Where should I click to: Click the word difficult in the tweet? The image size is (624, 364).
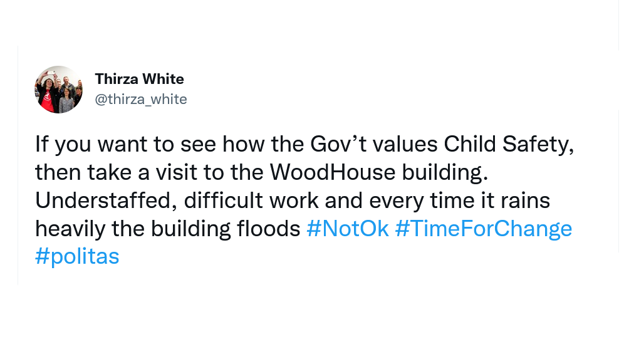[223, 200]
